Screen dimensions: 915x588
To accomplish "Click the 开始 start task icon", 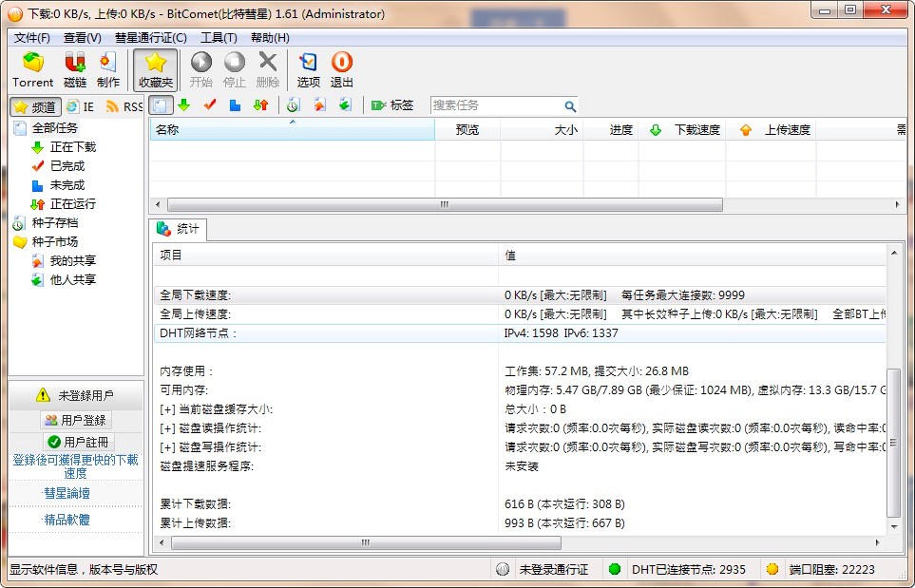I will (x=200, y=69).
